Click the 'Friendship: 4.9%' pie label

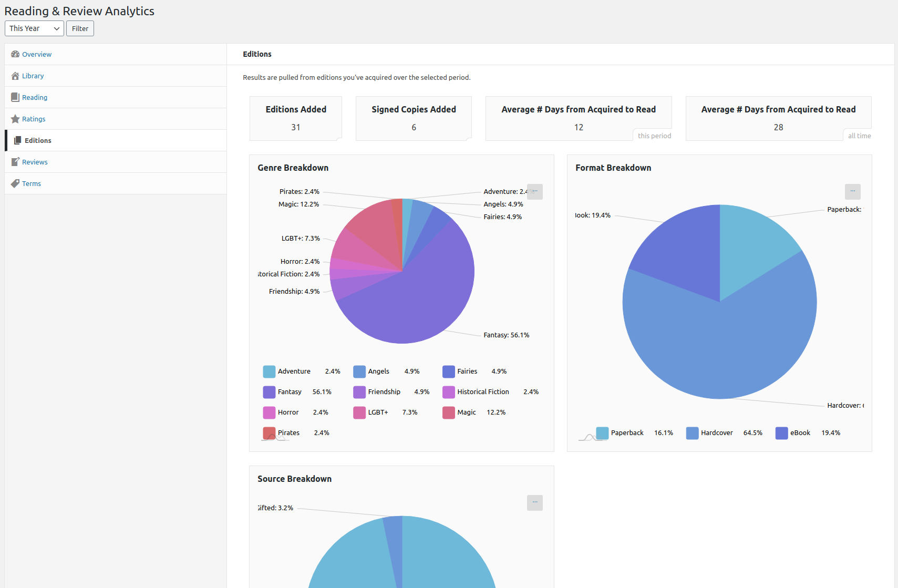click(294, 292)
